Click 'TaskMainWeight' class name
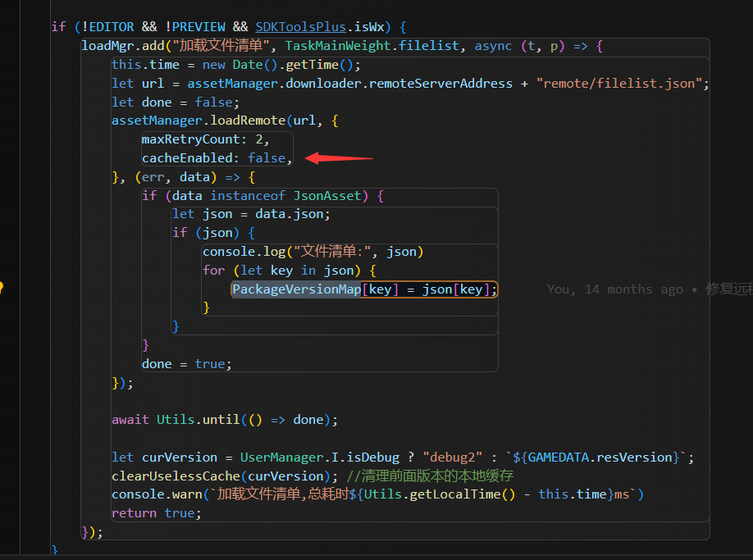This screenshot has width=753, height=560. coord(338,46)
